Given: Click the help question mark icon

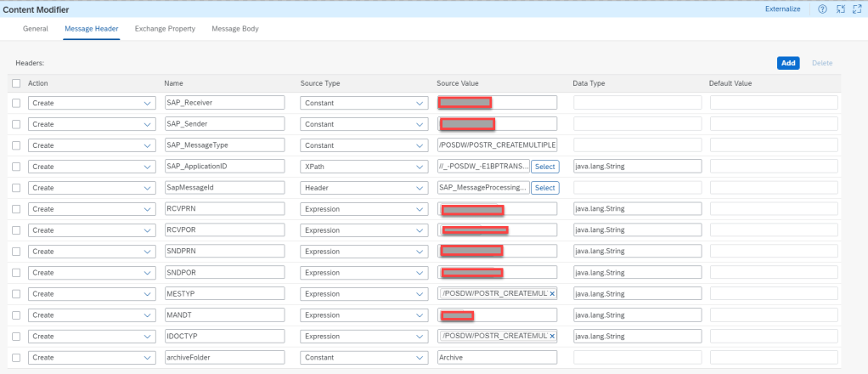Looking at the screenshot, I should tap(821, 9).
